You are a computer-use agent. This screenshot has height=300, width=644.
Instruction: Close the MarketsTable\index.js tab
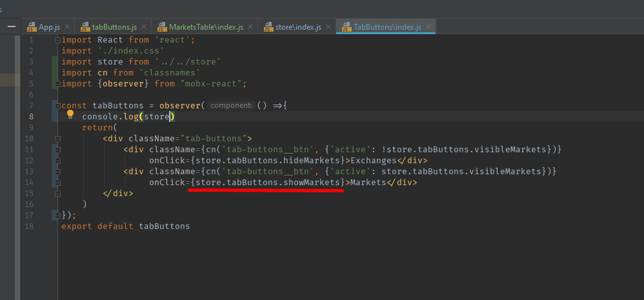tap(250, 26)
